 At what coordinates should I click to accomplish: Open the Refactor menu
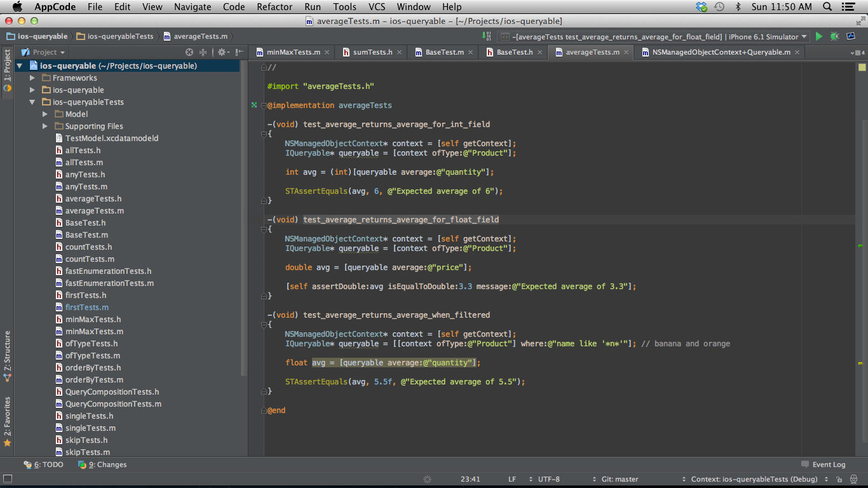tap(275, 7)
